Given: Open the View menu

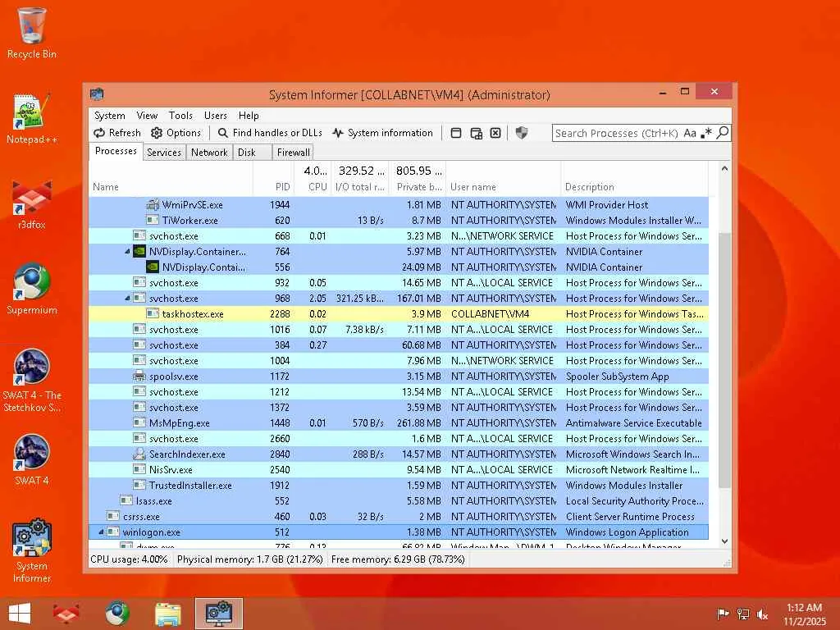Looking at the screenshot, I should (147, 115).
